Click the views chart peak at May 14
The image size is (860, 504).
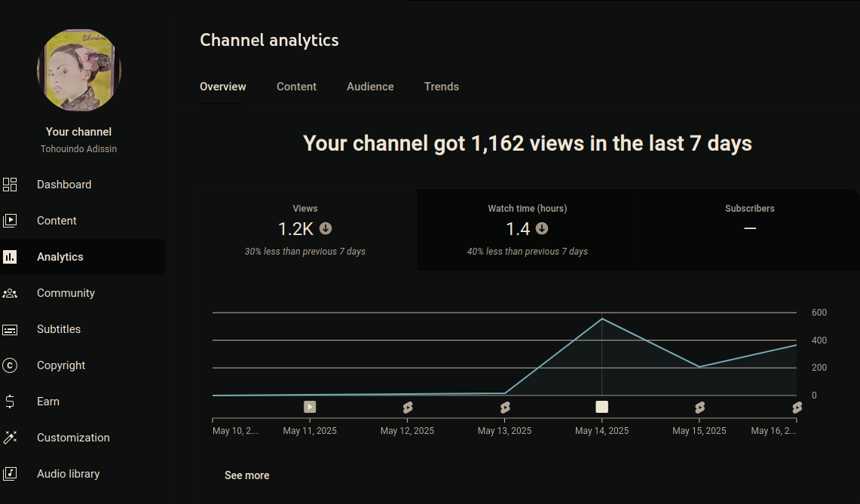coord(602,319)
